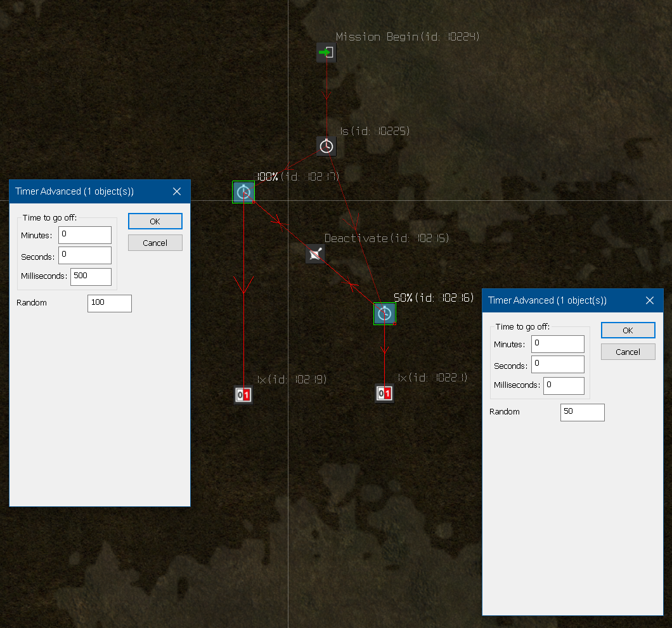
Task: Focus Milliseconds field in right timer dialog
Action: pos(564,385)
